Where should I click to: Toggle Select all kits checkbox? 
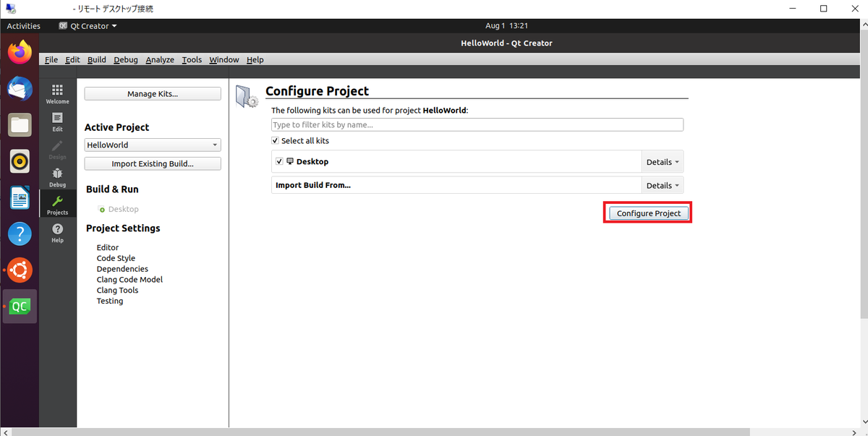tap(275, 141)
